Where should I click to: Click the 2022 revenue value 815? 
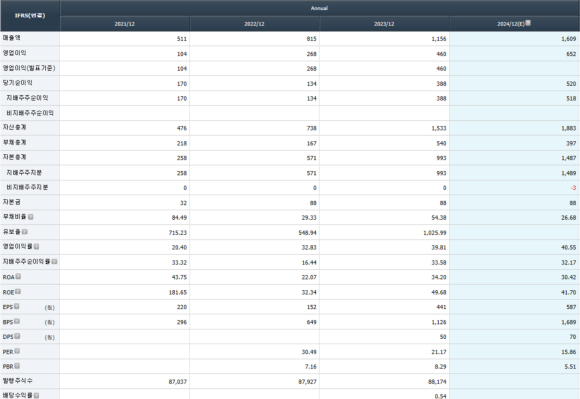[311, 39]
